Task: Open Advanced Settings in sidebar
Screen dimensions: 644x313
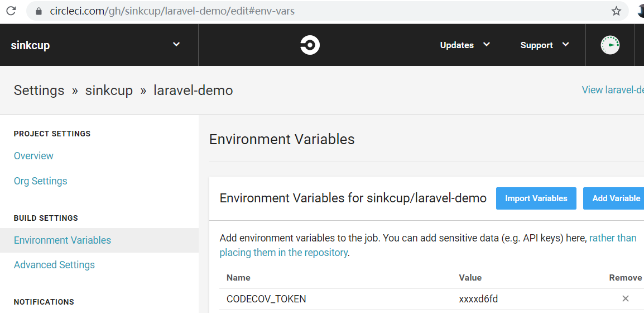Action: (54, 265)
